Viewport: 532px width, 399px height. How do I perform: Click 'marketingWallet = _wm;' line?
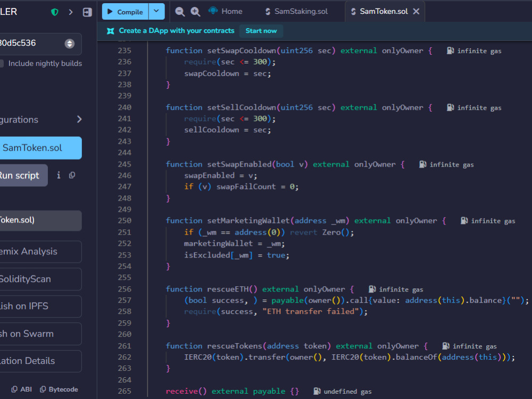pyautogui.click(x=234, y=244)
